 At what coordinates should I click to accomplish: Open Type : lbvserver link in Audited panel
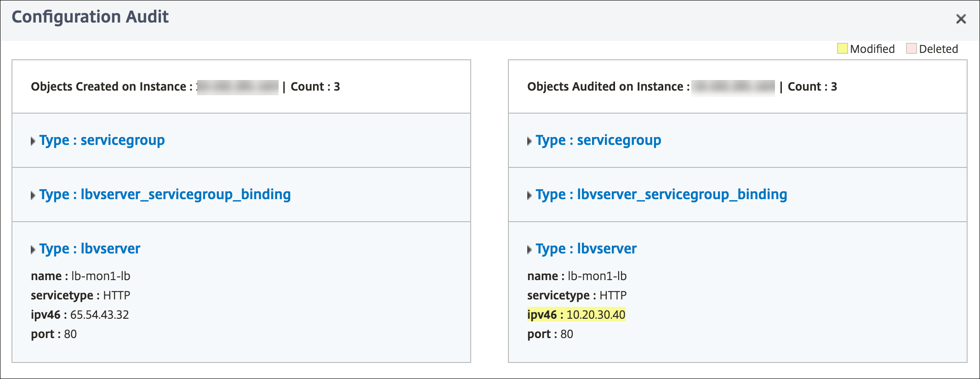[x=586, y=249]
